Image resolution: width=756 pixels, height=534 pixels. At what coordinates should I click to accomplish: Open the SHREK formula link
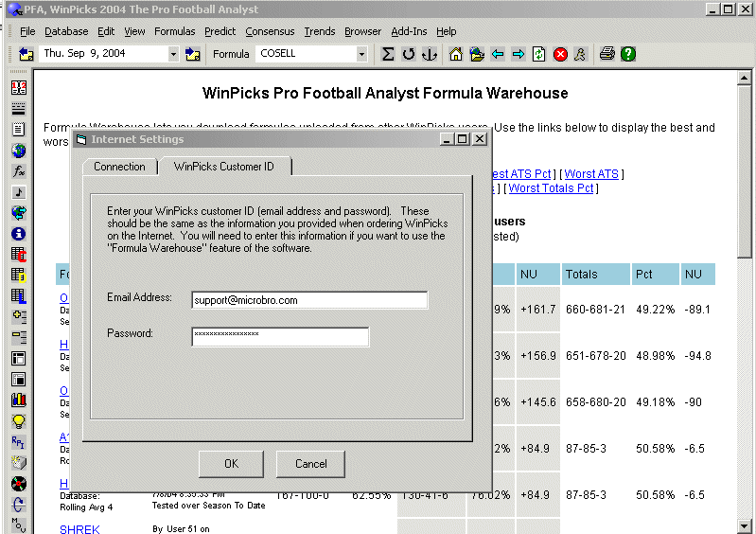pos(79,529)
